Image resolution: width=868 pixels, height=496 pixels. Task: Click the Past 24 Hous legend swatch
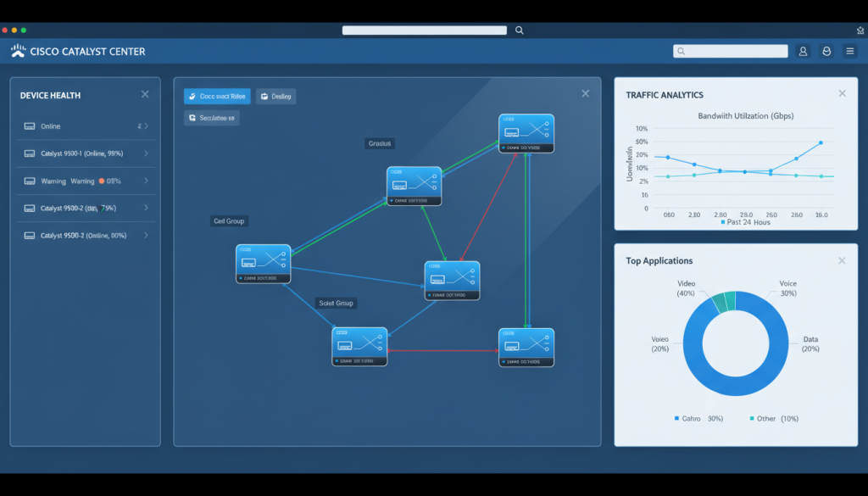(723, 222)
